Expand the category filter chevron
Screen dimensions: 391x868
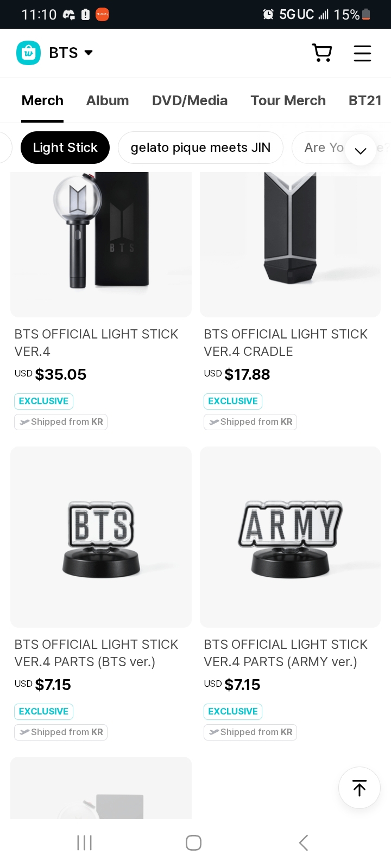(361, 150)
